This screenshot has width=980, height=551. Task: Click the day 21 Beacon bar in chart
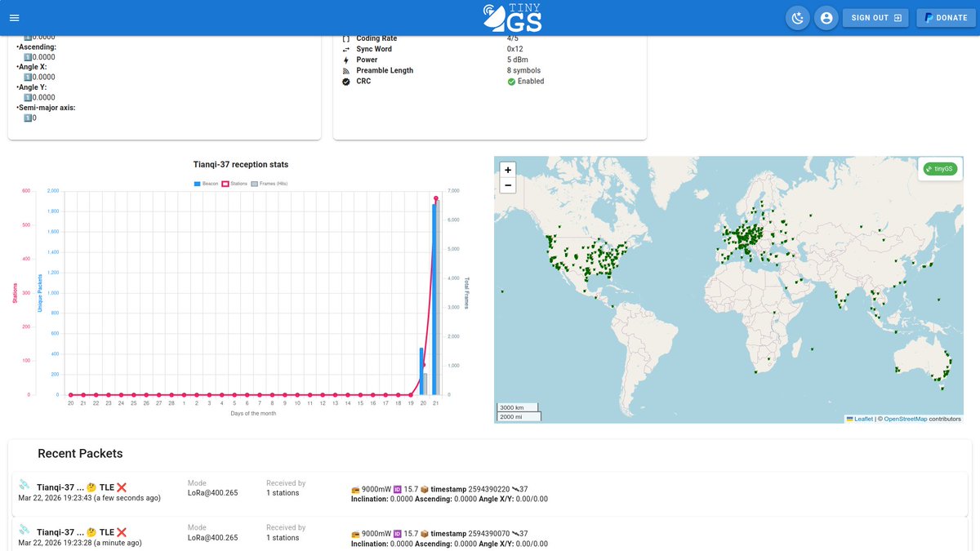coord(434,300)
